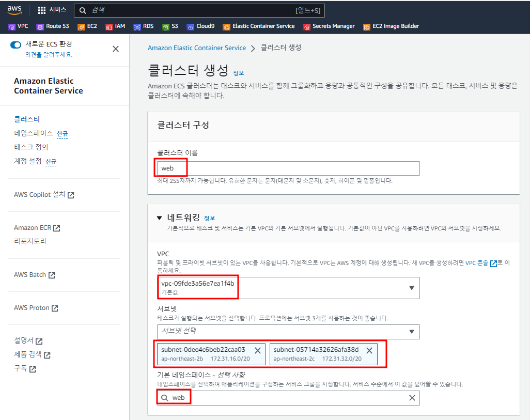Screen dimensions: 530x420
Task: Open the RDS shortcut icon
Action: point(137,27)
